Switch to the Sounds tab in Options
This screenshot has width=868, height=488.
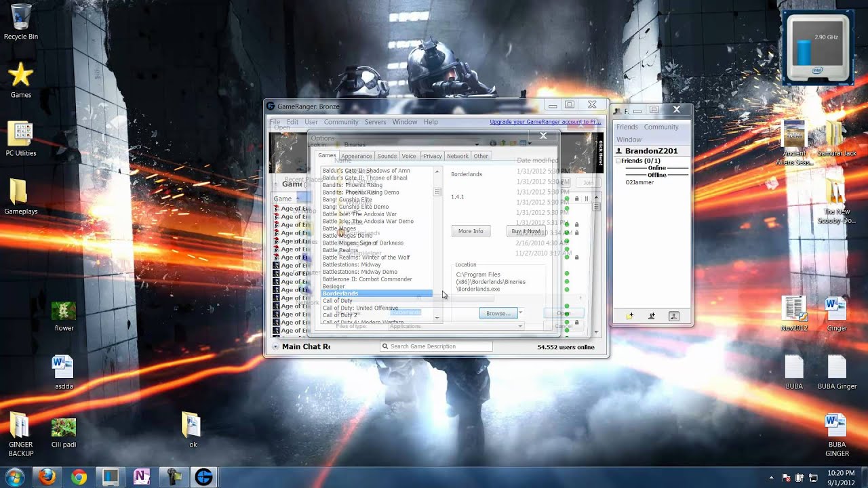tap(387, 156)
